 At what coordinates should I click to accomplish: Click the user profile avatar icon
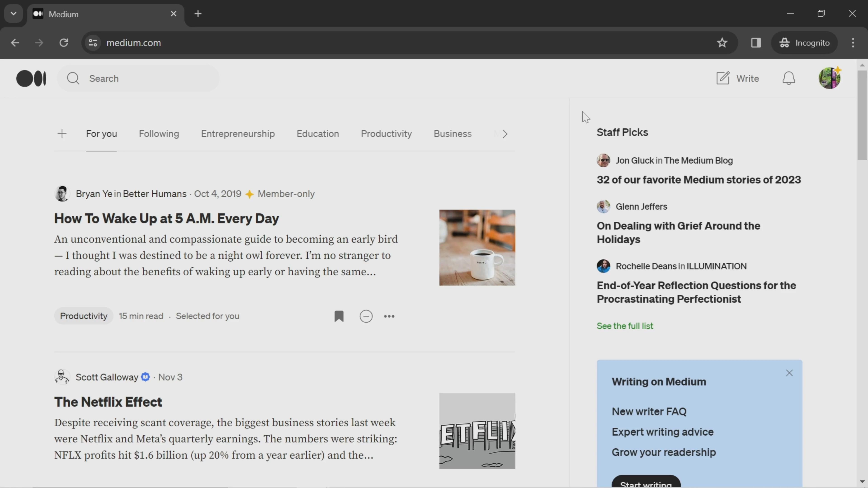830,78
